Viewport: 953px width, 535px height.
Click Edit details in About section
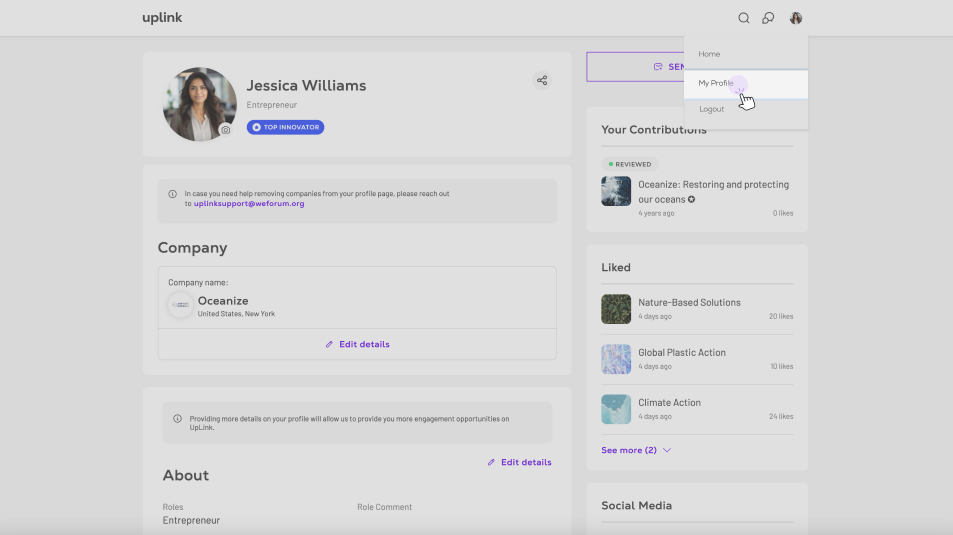point(519,462)
